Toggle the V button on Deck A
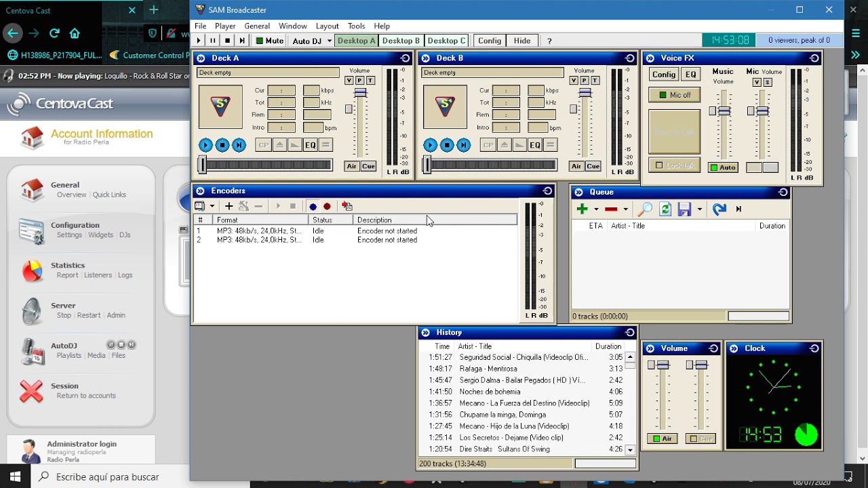The width and height of the screenshot is (868, 488). 349,81
